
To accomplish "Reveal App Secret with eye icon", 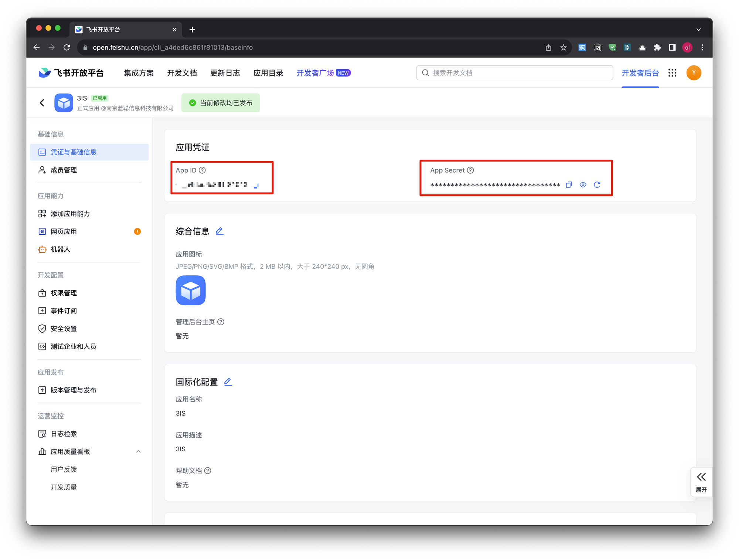I will pos(583,185).
